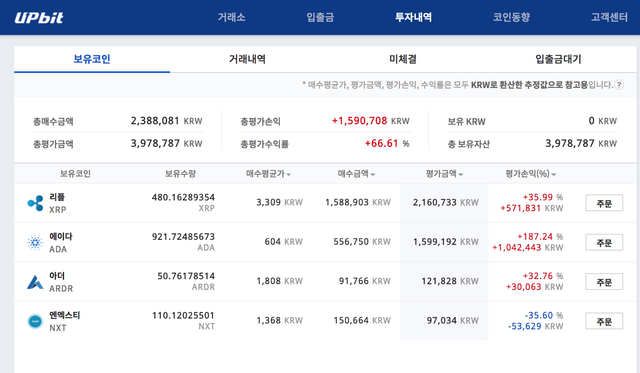The width and height of the screenshot is (640, 373).
Task: Click ADA valuation 1,599,192 KRW
Action: click(446, 242)
